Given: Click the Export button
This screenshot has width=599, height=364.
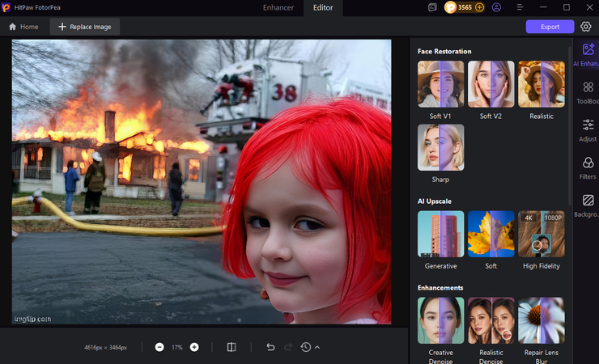Looking at the screenshot, I should point(550,27).
